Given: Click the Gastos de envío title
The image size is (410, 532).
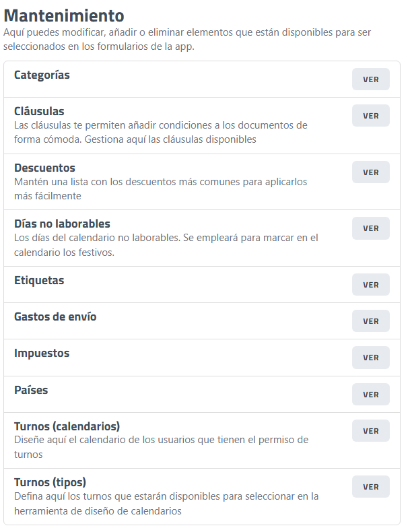Looking at the screenshot, I should coord(55,317).
